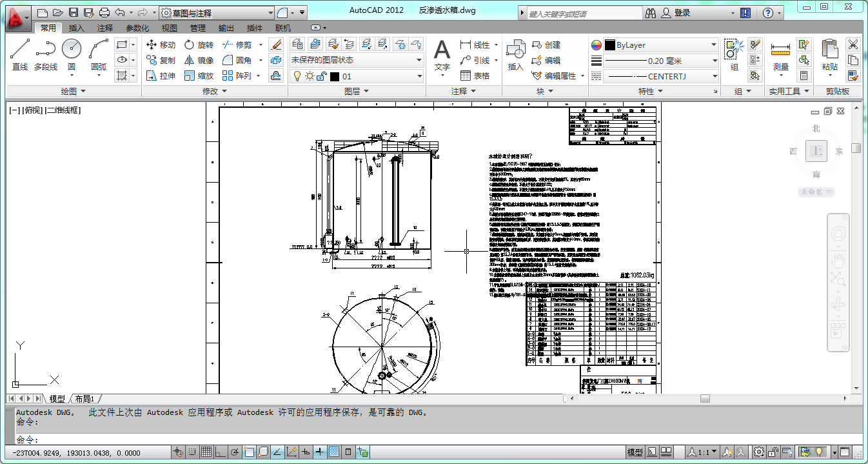
Task: Click the 缩放 (Scale) tool
Action: [x=199, y=76]
